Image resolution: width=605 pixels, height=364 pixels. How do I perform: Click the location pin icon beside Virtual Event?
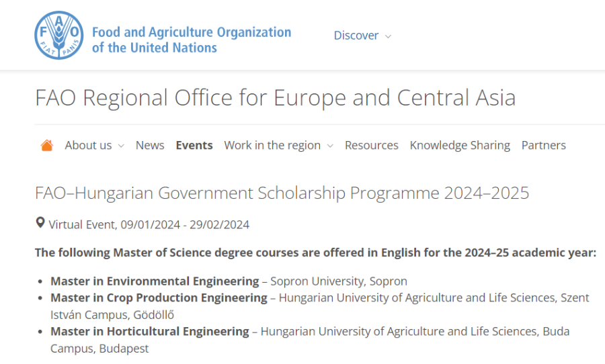click(x=40, y=223)
